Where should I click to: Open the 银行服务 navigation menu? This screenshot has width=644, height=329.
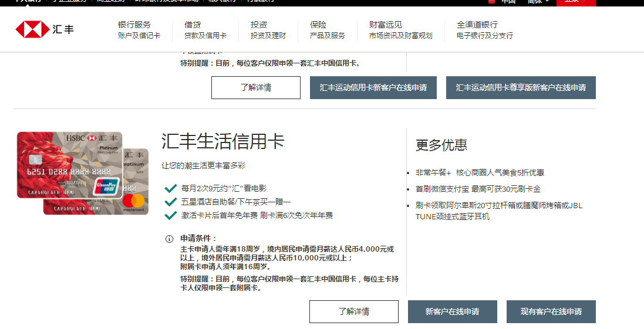point(139,30)
